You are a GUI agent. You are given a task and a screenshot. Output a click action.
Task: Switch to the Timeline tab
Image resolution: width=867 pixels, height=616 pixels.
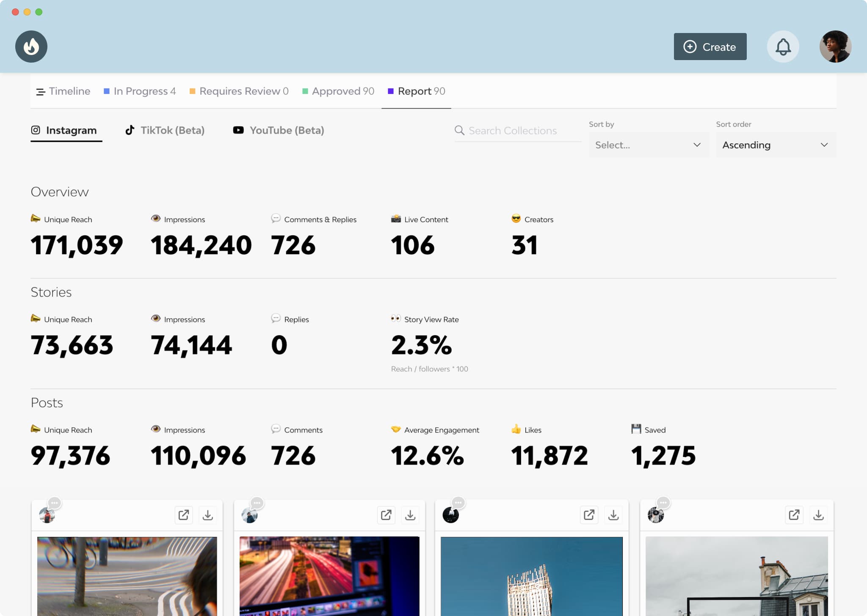pos(69,91)
